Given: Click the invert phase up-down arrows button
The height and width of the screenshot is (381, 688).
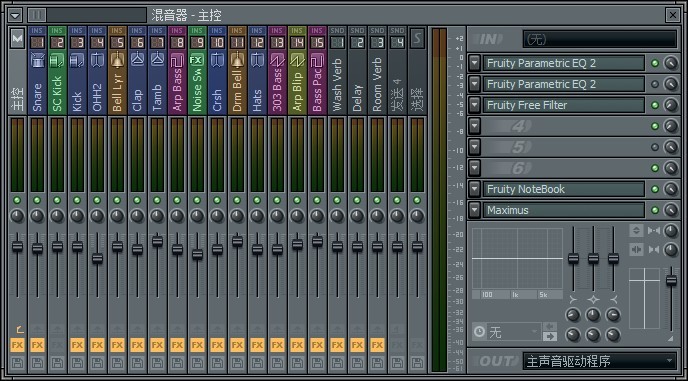Looking at the screenshot, I should pyautogui.click(x=636, y=230).
